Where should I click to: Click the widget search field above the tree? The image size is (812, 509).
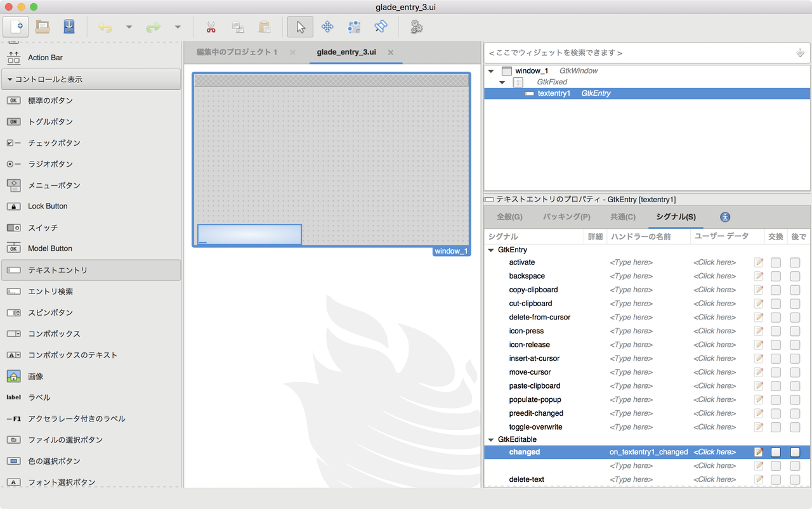[634, 53]
